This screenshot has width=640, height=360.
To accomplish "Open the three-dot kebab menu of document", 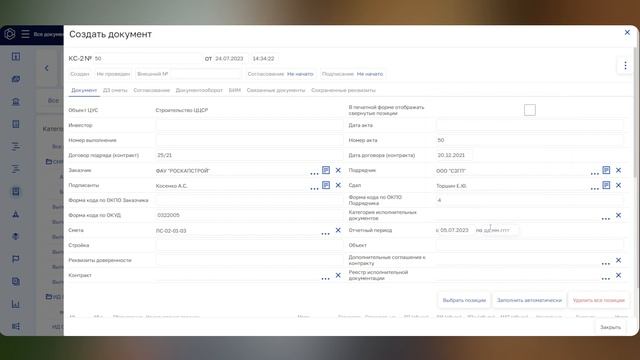I will pos(625,66).
